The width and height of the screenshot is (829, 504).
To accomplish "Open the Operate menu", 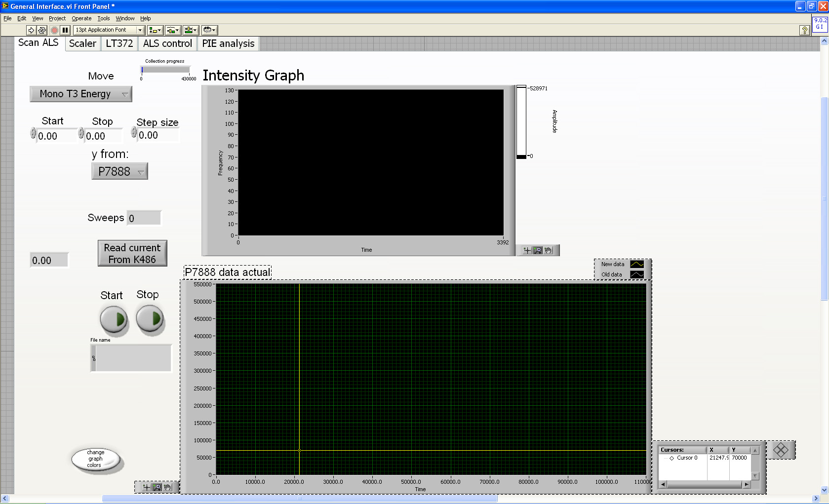I will pos(81,18).
